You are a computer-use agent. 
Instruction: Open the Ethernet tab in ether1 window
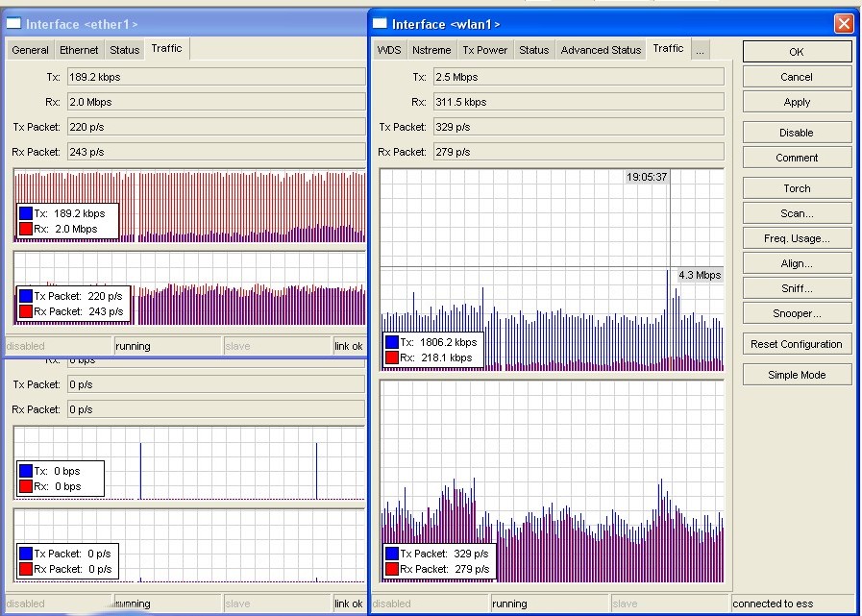[79, 50]
